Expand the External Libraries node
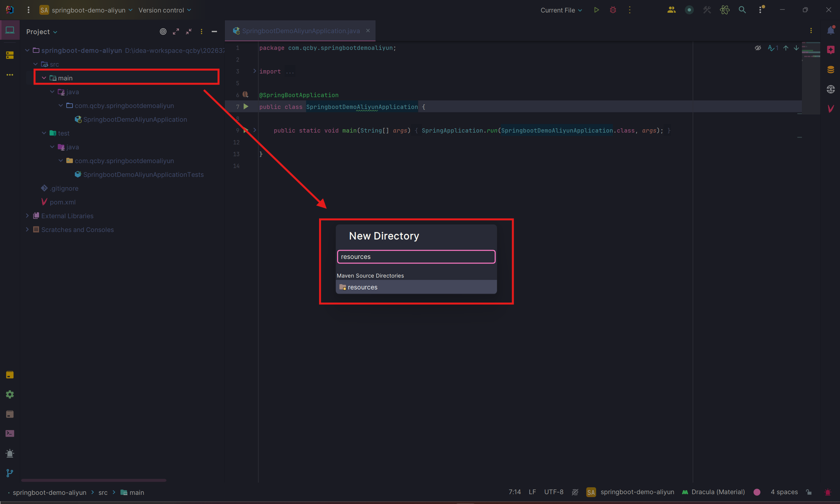This screenshot has height=504, width=840. pos(27,216)
